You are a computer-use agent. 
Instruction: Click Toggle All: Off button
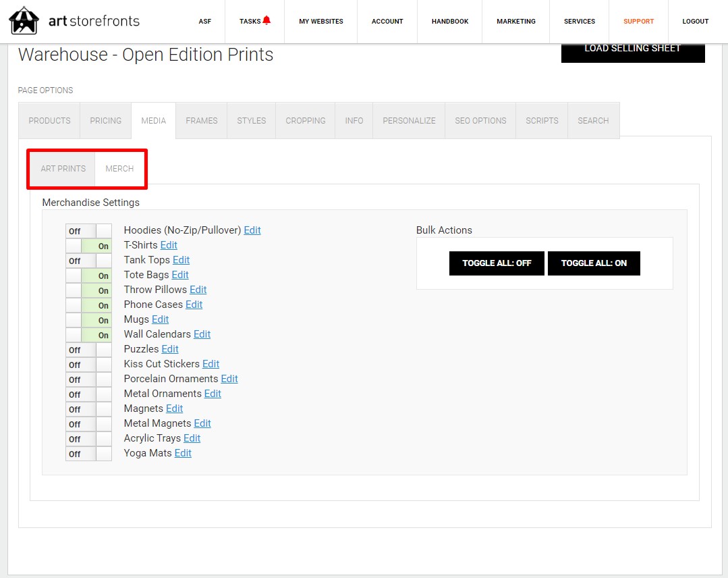click(x=497, y=263)
